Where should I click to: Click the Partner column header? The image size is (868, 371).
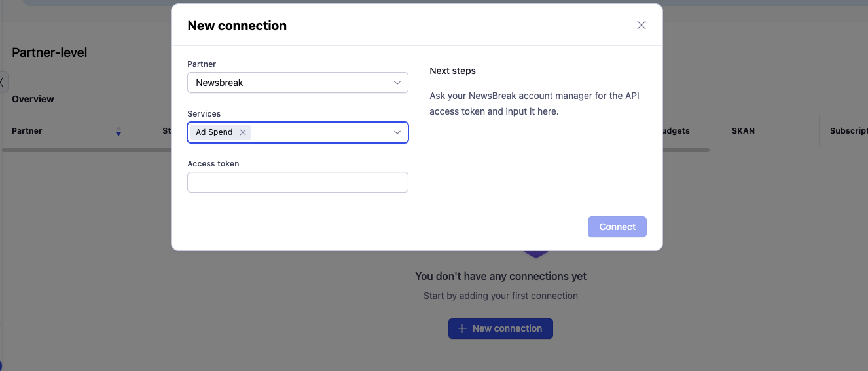(27, 131)
